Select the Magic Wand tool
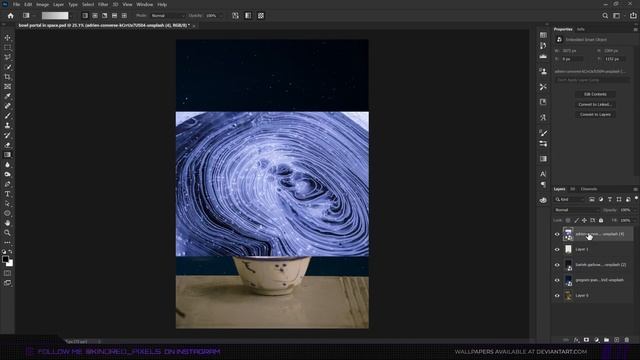Screen dimensions: 640x360 7,67
